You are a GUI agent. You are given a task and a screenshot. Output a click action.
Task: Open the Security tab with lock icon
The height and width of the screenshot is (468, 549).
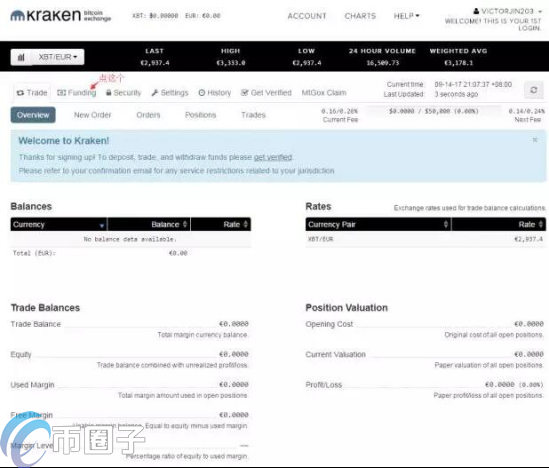[x=123, y=93]
